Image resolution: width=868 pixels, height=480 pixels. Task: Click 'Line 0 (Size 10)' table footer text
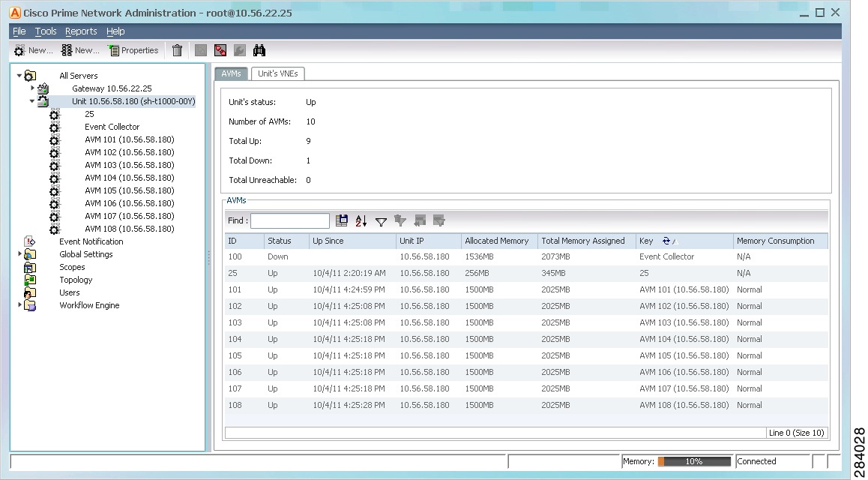[x=797, y=433]
